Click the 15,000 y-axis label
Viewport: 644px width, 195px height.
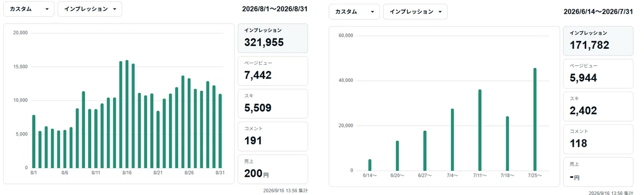[20, 67]
